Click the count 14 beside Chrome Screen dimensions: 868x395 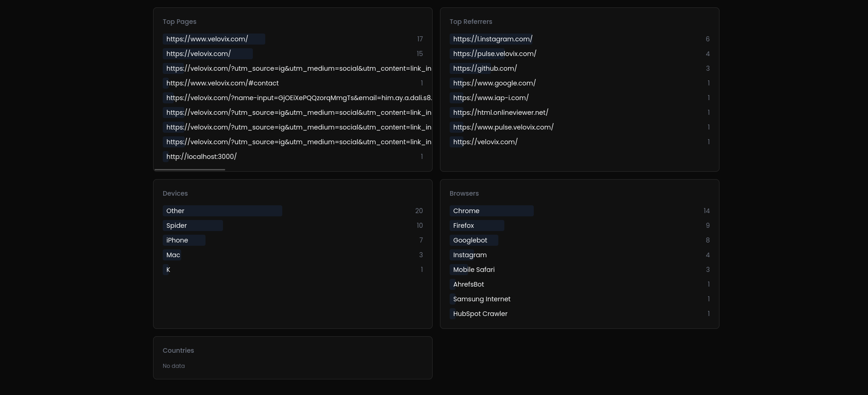click(706, 211)
